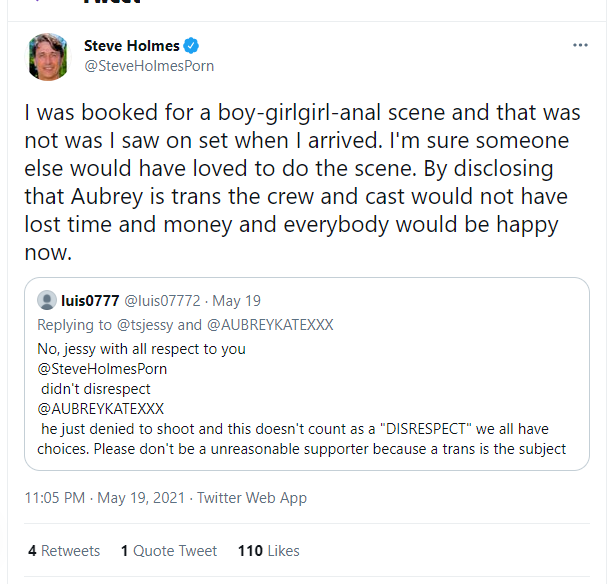Click the @SteveHolmesPorn handle under the name

point(149,66)
